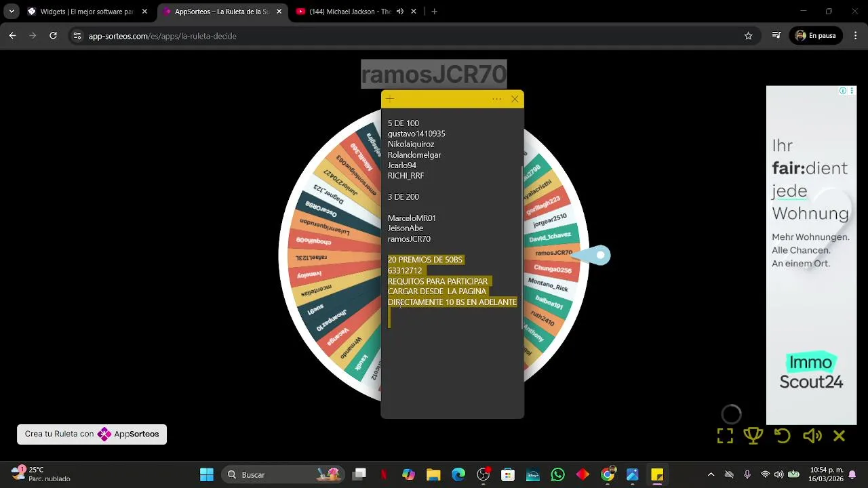Open the ImmoScout24 advertisement

tap(811, 255)
